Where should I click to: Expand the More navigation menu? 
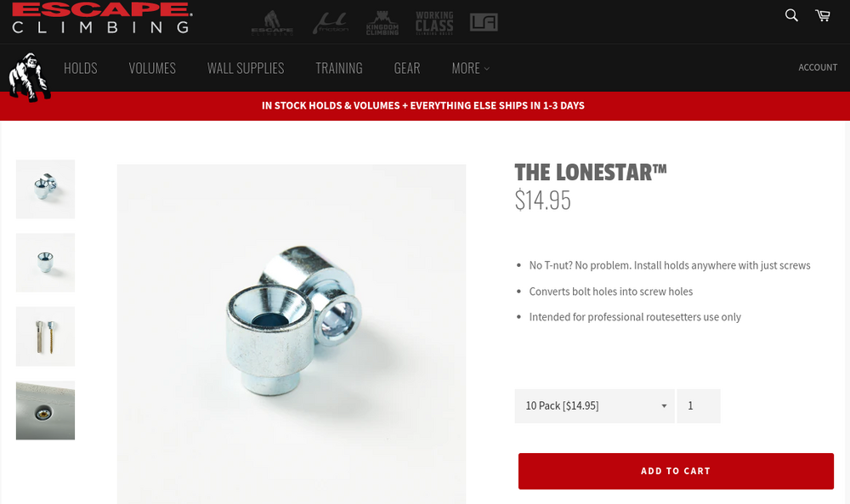tap(471, 68)
